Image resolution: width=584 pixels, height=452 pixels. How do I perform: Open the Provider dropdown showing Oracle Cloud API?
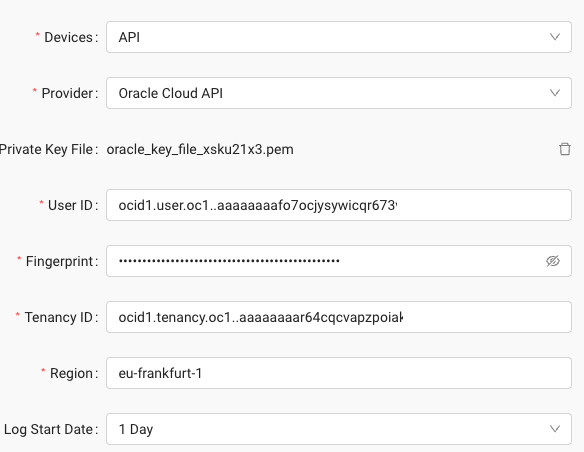pos(339,93)
